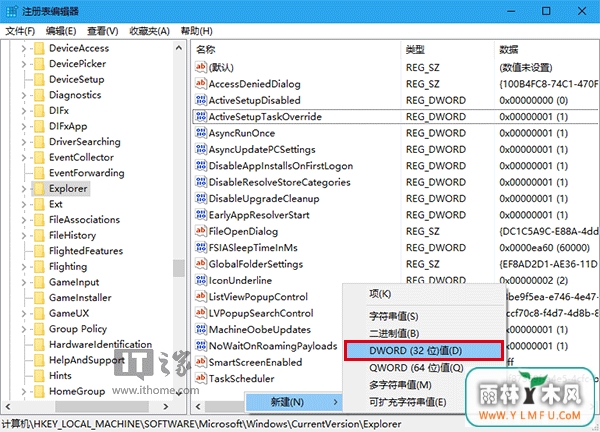Screen dimensions: 600x432
Task: Choose 项(K) to create a new key
Action: click(424, 294)
